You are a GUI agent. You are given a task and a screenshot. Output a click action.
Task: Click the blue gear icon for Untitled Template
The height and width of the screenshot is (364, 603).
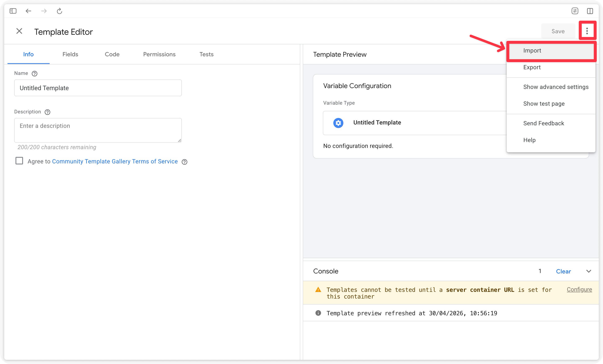tap(338, 123)
